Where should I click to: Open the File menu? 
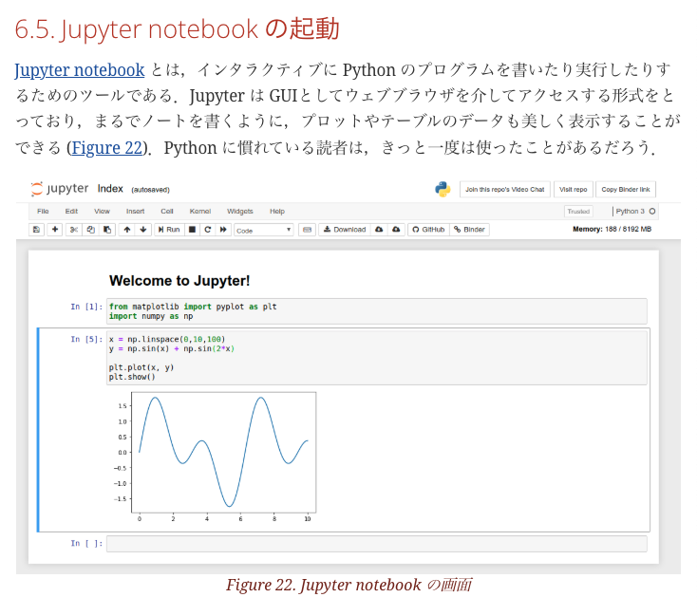tap(43, 212)
